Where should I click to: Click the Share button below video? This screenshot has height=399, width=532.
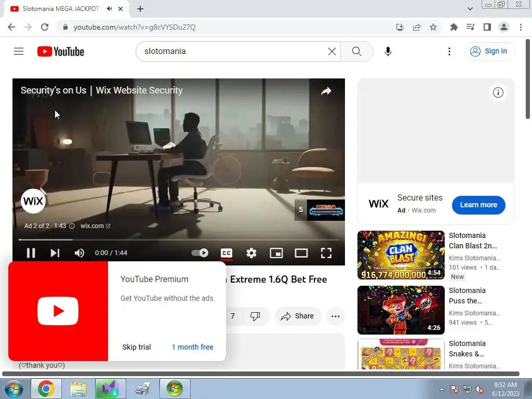point(297,316)
